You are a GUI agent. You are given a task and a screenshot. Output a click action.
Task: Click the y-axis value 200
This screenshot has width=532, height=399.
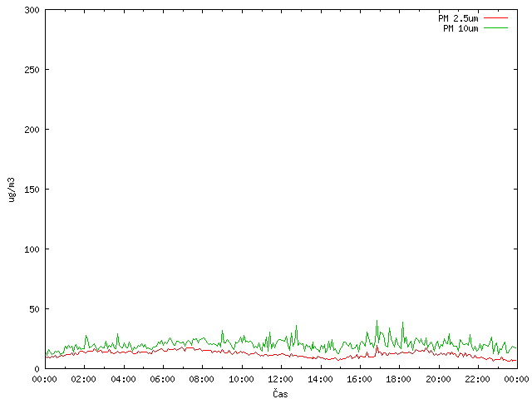tap(32, 130)
